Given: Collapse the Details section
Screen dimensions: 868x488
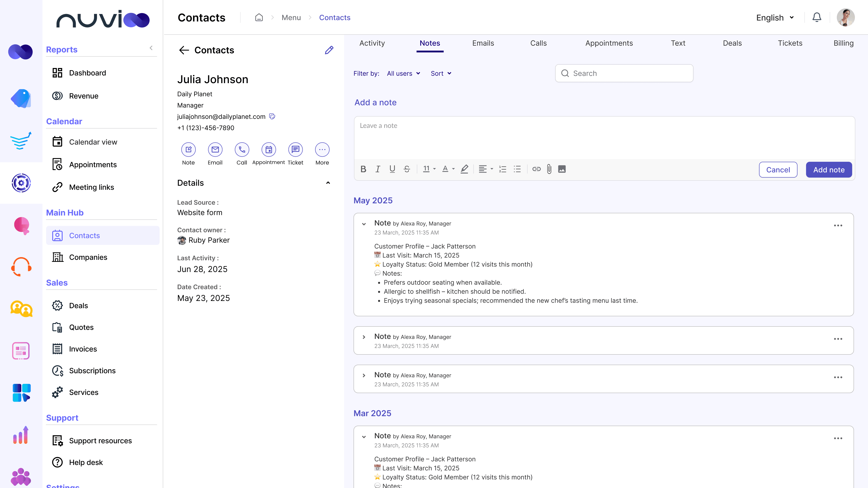Looking at the screenshot, I should 328,183.
